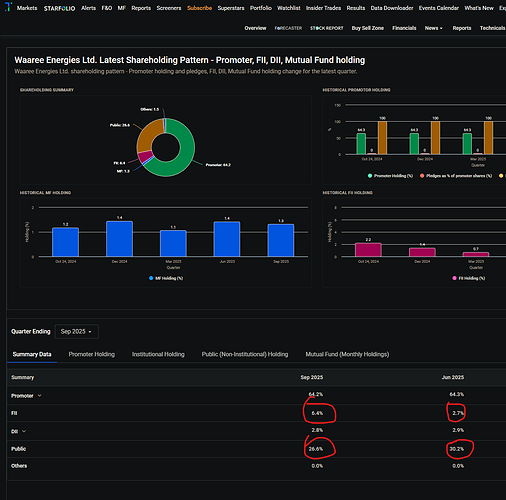
Task: Toggle FII Holding (%) legend item
Action: click(x=469, y=278)
